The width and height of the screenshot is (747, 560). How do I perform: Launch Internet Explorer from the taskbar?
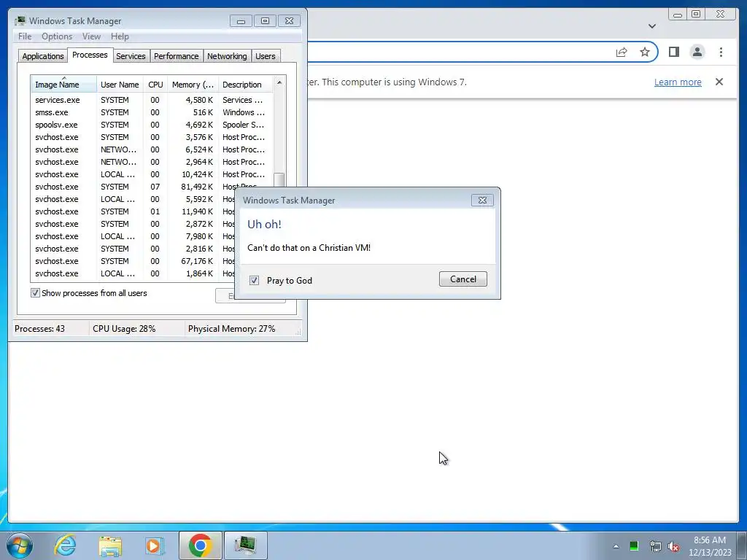[x=65, y=545]
